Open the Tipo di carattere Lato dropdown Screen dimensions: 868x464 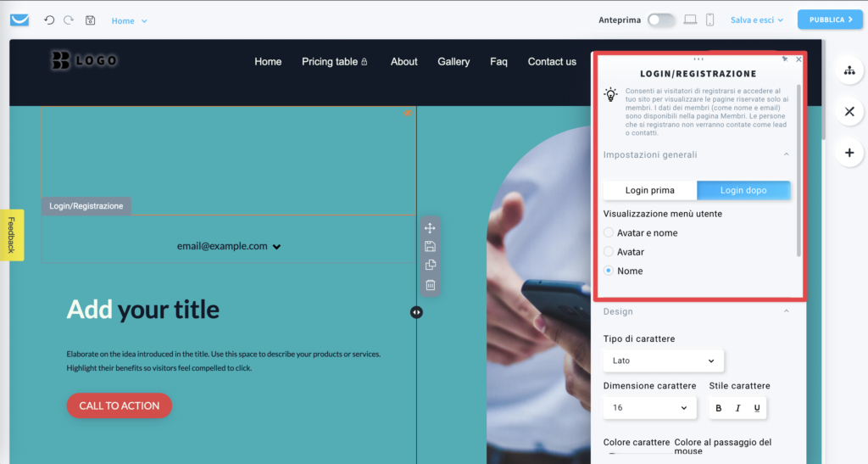point(663,361)
